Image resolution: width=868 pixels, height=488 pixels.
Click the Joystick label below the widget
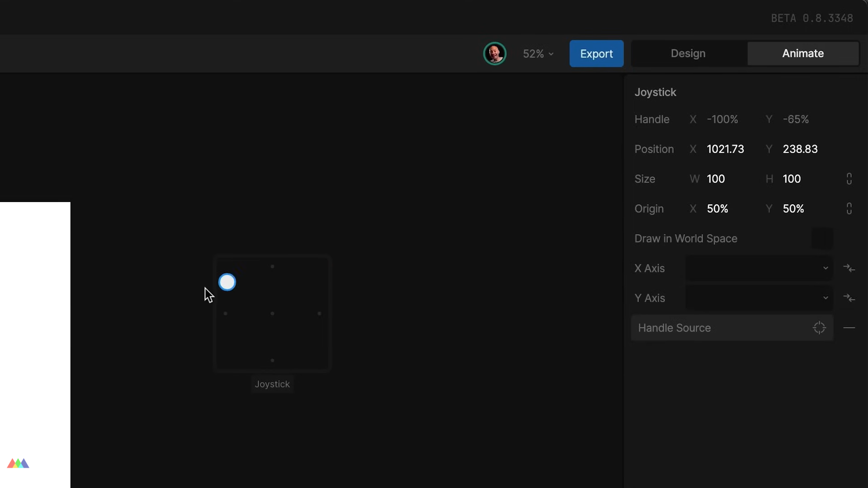(272, 384)
